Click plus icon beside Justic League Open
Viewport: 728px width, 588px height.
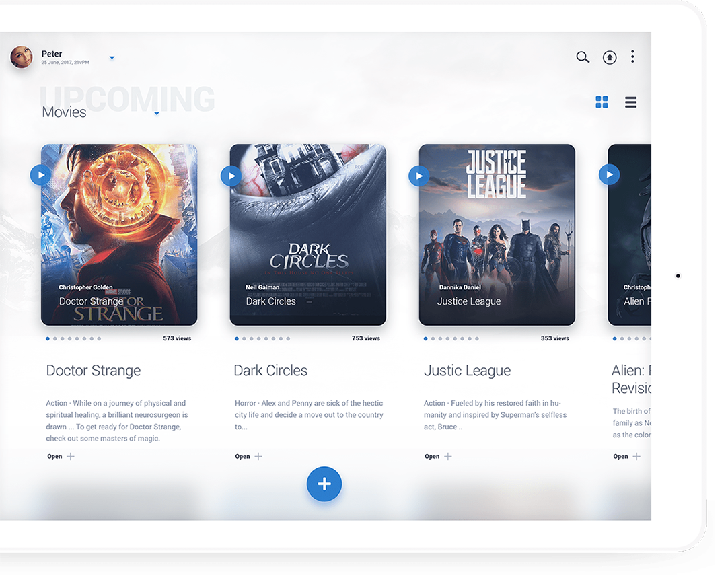tap(448, 457)
